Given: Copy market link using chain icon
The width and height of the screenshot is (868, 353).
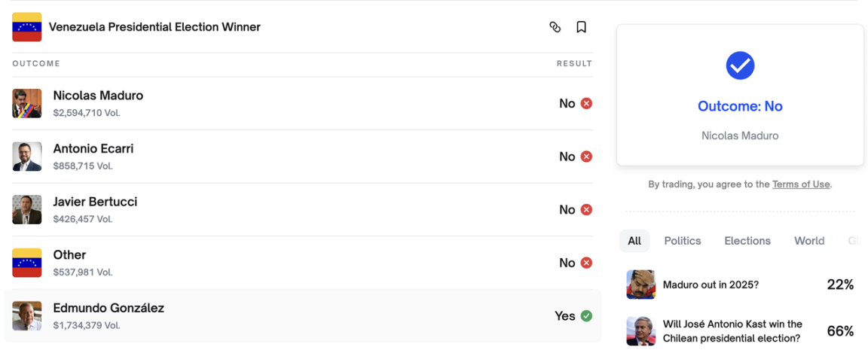Looking at the screenshot, I should click(x=555, y=27).
